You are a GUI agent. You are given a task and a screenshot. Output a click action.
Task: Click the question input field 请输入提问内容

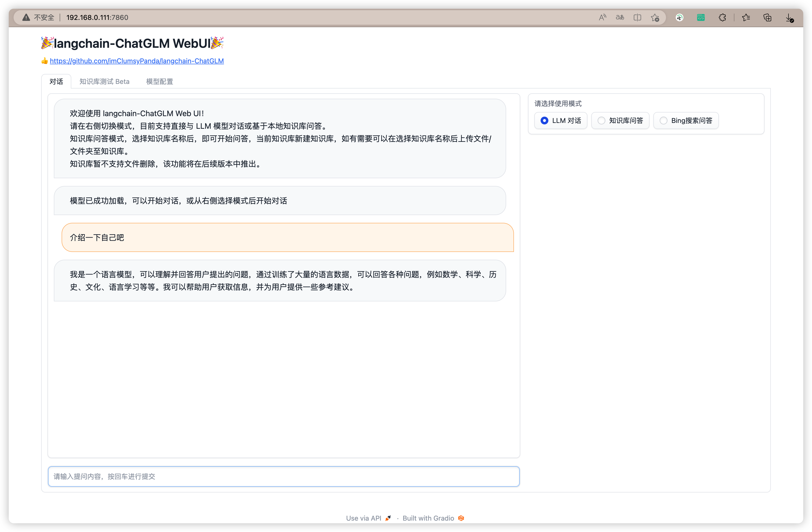284,476
